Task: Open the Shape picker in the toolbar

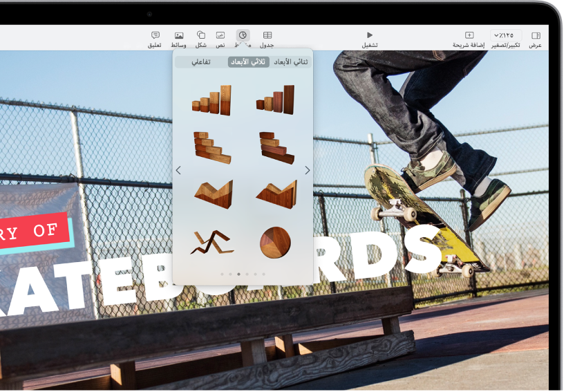Action: coord(201,39)
